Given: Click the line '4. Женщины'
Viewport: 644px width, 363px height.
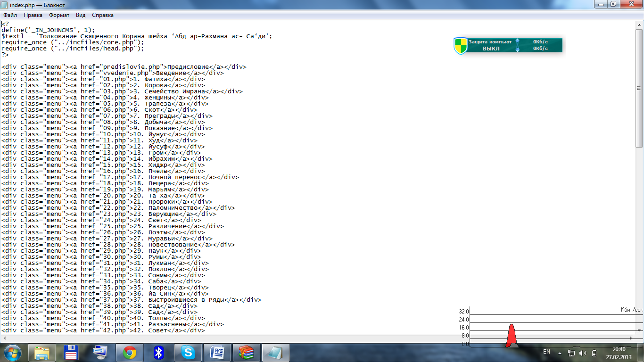Looking at the screenshot, I should 105,98.
